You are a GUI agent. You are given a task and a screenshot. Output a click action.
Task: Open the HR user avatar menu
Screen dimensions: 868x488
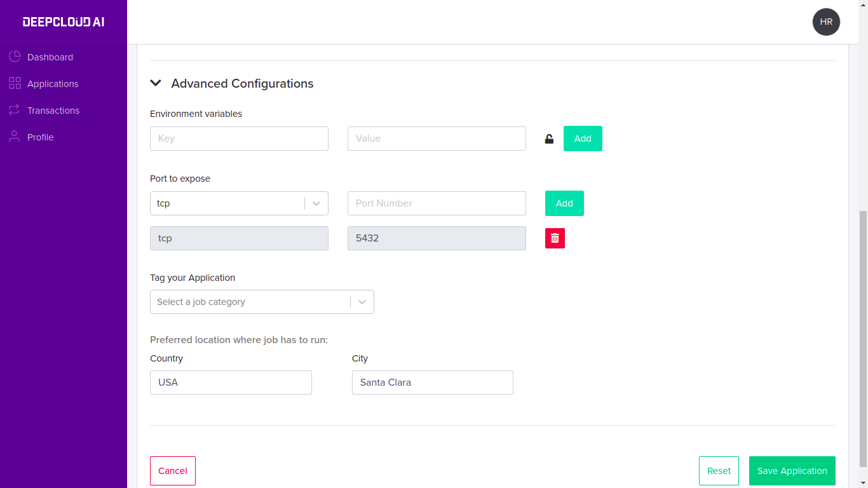pyautogui.click(x=826, y=22)
